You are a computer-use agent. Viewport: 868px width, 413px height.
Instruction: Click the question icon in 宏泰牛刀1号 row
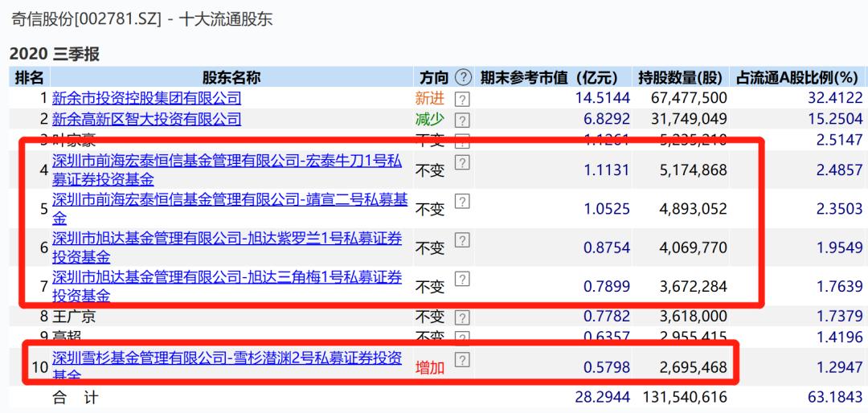[462, 162]
